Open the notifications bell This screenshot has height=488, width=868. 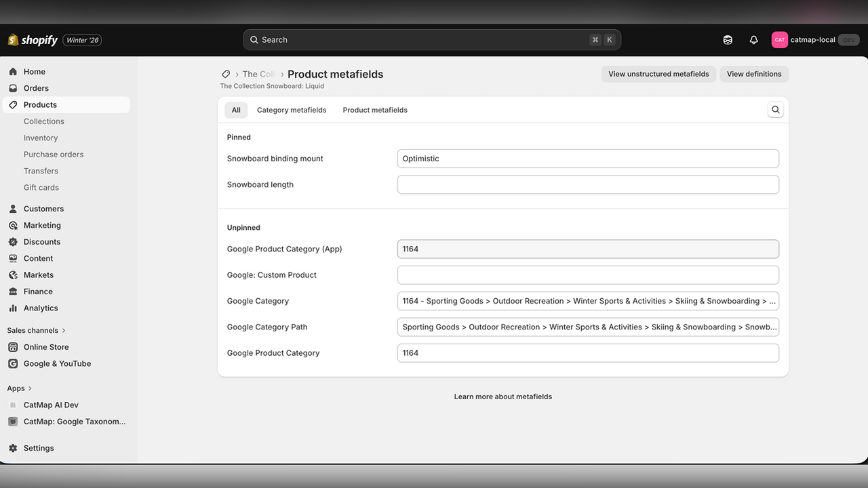753,40
